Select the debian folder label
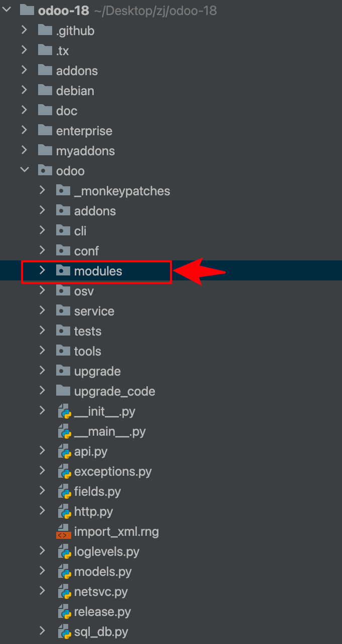342x644 pixels. [75, 91]
